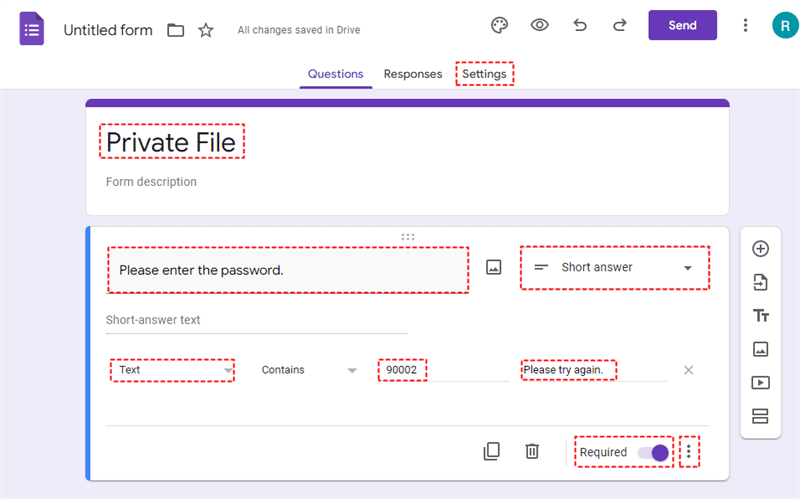Open the customize theme palette
The height and width of the screenshot is (499, 800).
tap(500, 25)
